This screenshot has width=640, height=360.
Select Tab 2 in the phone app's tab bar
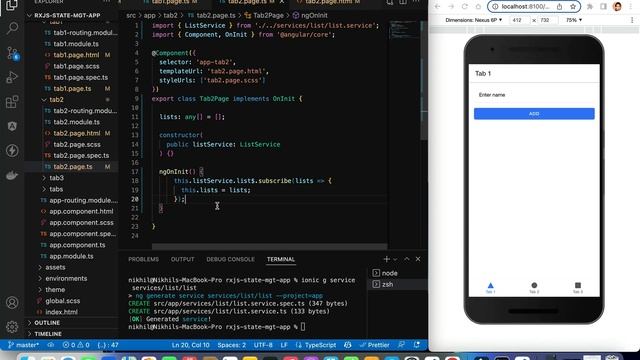pyautogui.click(x=534, y=288)
